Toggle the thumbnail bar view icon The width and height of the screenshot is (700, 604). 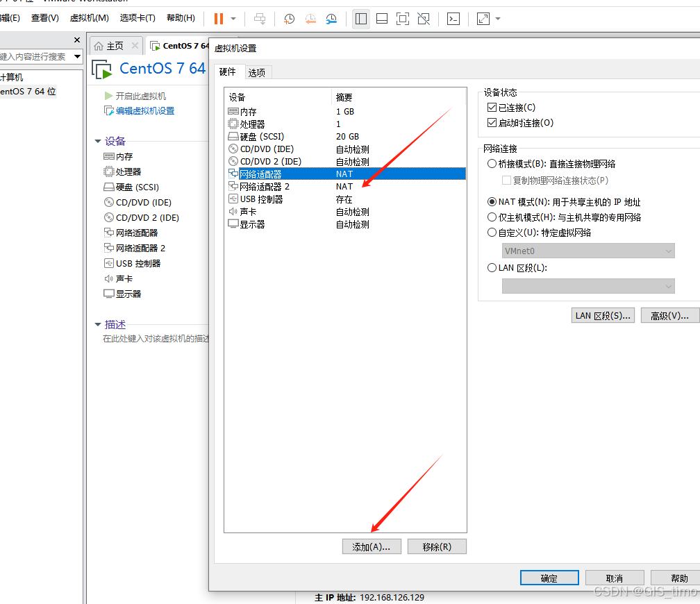pyautogui.click(x=382, y=19)
